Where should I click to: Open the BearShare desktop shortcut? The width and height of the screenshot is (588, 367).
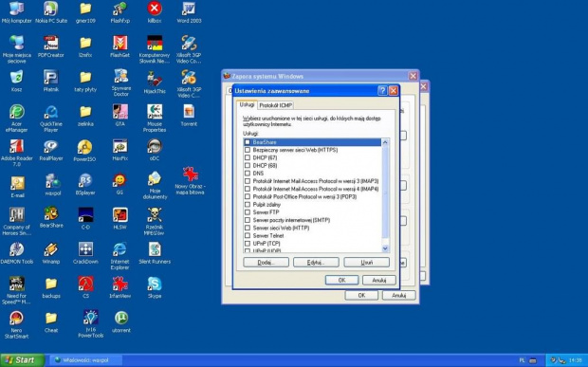click(x=51, y=216)
